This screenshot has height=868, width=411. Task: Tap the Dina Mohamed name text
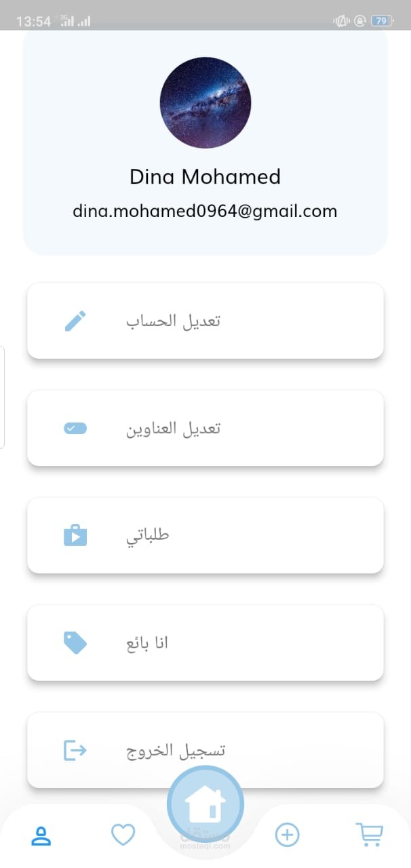[x=206, y=177]
